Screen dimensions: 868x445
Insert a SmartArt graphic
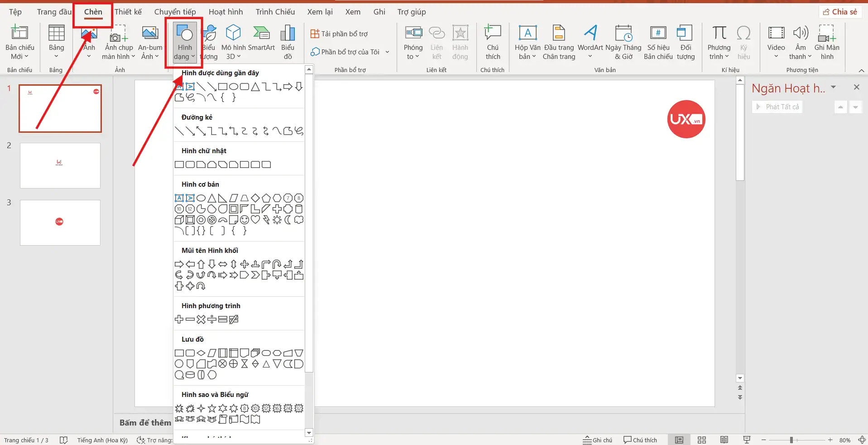point(261,41)
